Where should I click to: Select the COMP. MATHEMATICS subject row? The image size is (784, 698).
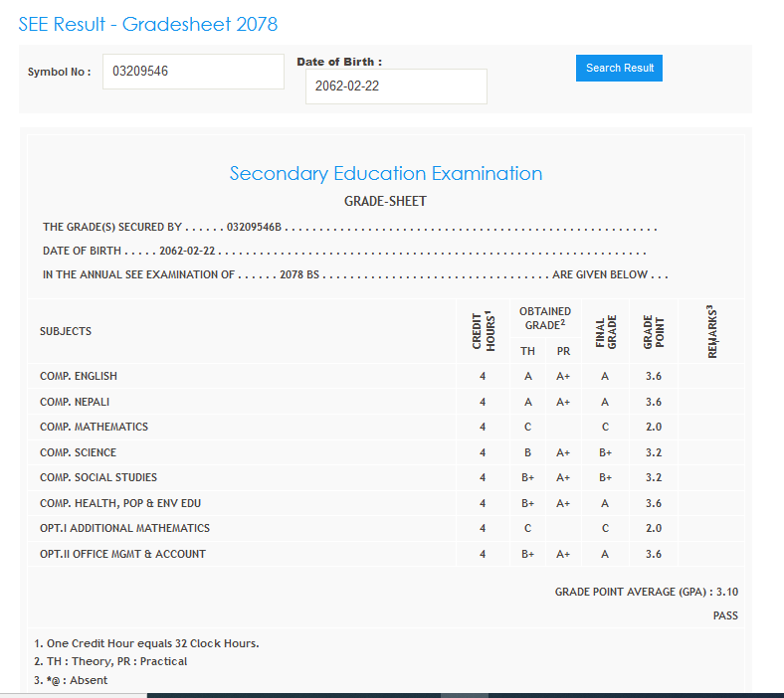click(x=94, y=427)
